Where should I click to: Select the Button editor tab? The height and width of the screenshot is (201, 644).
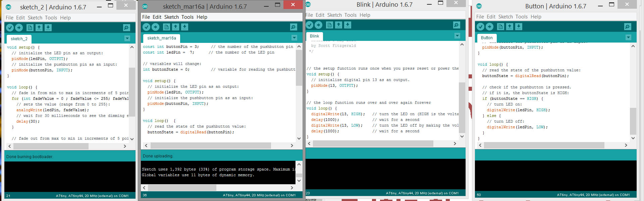[487, 38]
